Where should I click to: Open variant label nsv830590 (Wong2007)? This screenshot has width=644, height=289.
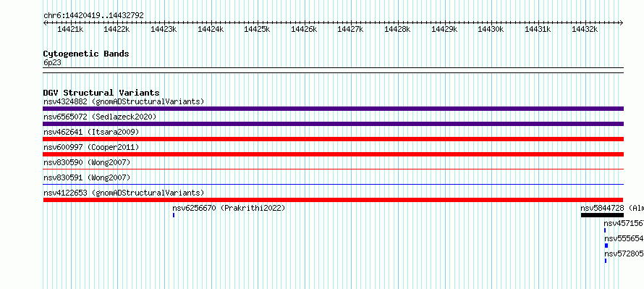point(87,162)
